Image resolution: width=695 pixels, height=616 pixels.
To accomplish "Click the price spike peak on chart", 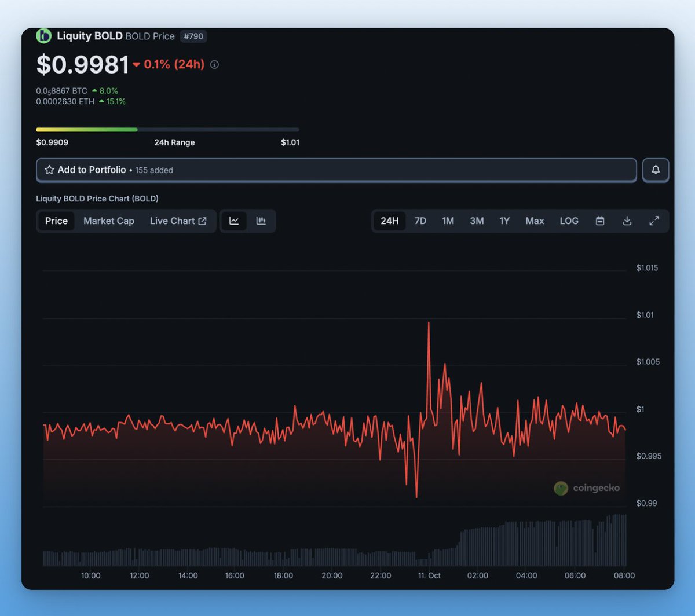I will coord(429,323).
